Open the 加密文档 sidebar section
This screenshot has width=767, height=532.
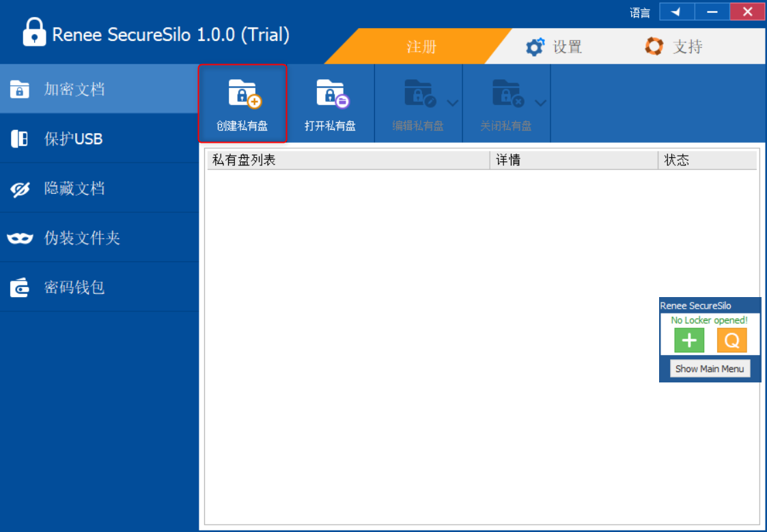coord(99,89)
